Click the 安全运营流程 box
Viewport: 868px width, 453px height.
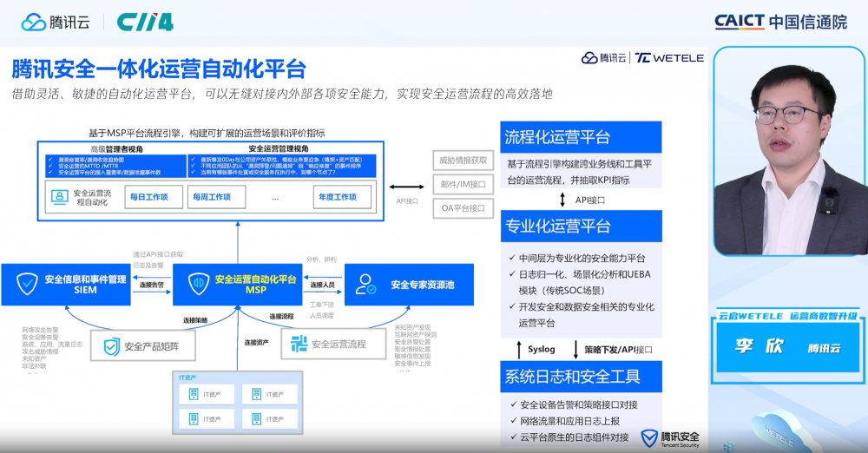(334, 344)
